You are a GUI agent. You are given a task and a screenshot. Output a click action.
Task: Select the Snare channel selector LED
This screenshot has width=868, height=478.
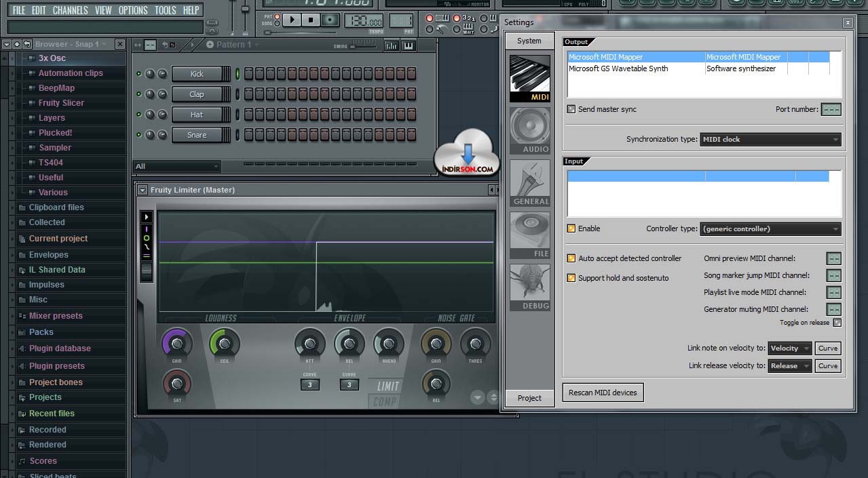click(238, 135)
